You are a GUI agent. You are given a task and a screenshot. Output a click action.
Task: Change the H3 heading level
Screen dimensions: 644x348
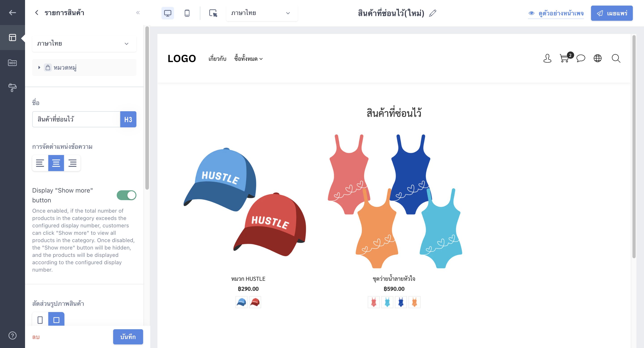[128, 119]
